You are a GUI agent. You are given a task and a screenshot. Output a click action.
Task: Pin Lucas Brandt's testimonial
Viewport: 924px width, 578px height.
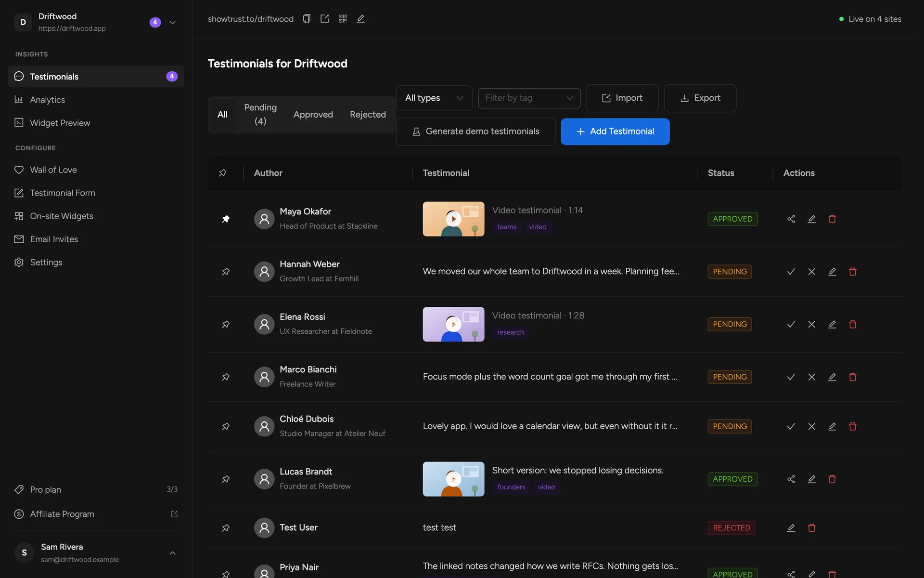pos(226,479)
